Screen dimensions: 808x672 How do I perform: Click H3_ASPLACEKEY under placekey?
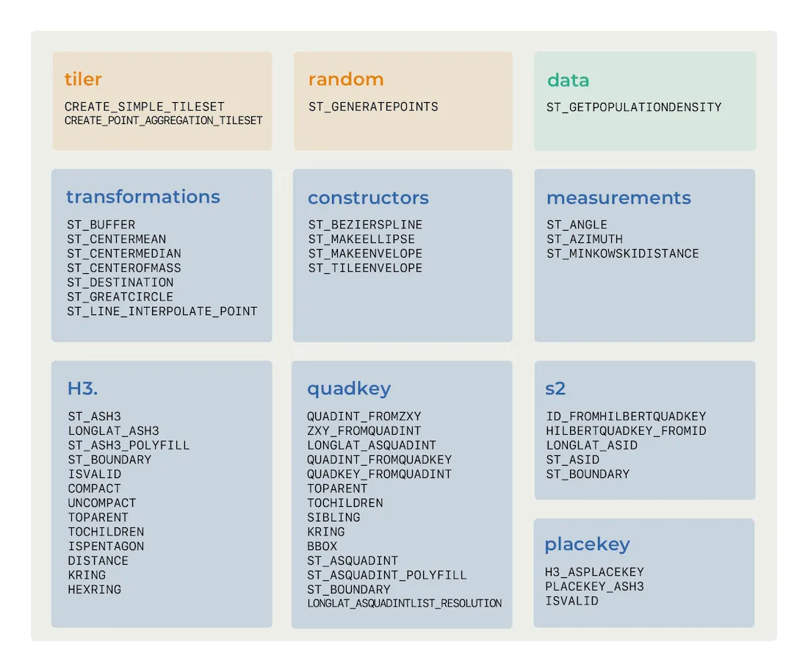594,572
